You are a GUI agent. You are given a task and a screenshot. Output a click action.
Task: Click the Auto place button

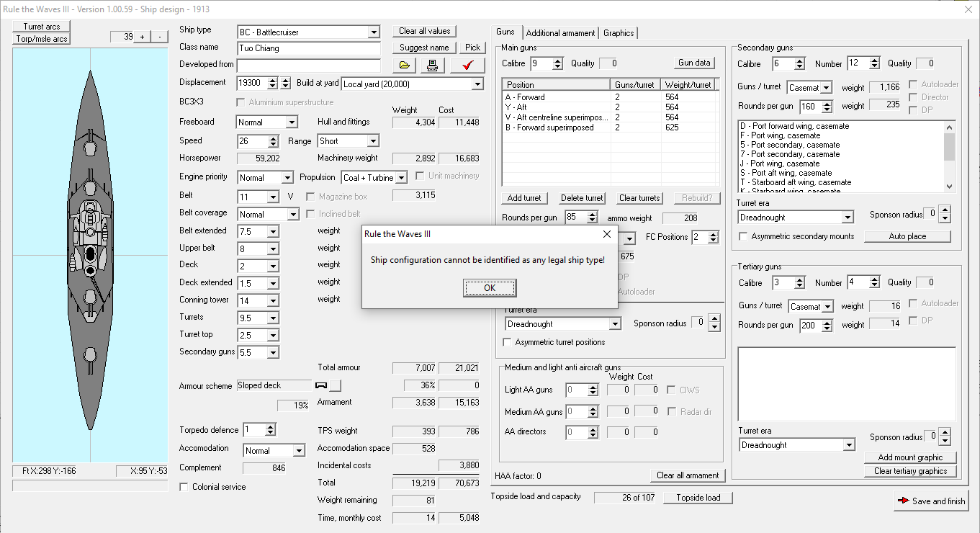[907, 236]
